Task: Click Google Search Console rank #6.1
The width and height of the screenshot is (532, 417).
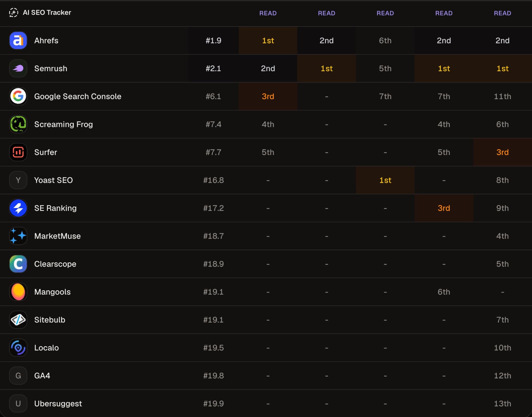Action: [213, 96]
